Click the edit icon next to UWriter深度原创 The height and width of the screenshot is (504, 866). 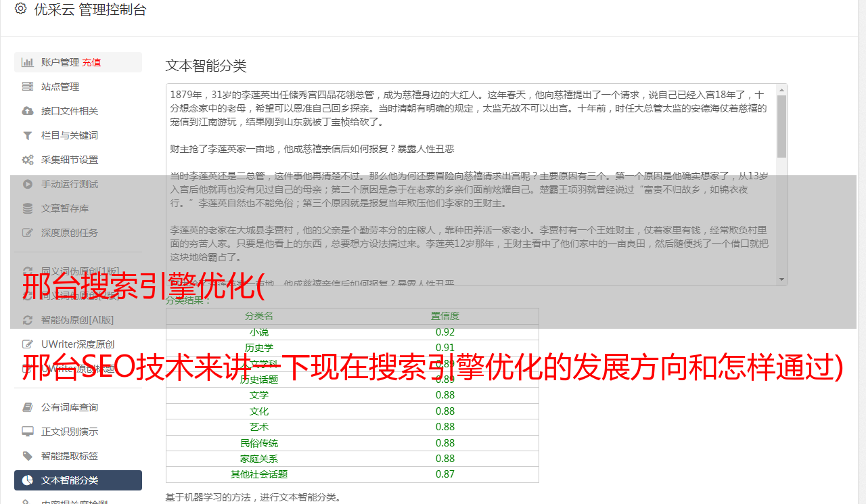coord(28,344)
